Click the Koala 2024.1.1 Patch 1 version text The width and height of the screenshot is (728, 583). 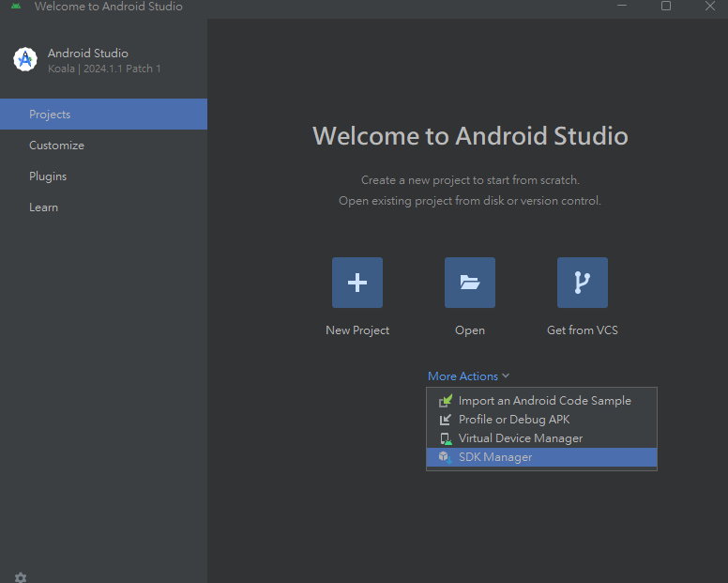click(x=104, y=69)
